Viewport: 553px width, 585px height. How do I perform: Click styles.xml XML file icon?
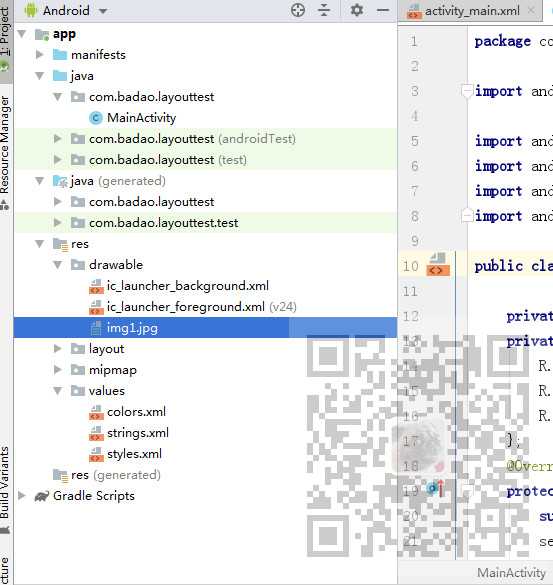pyautogui.click(x=96, y=454)
